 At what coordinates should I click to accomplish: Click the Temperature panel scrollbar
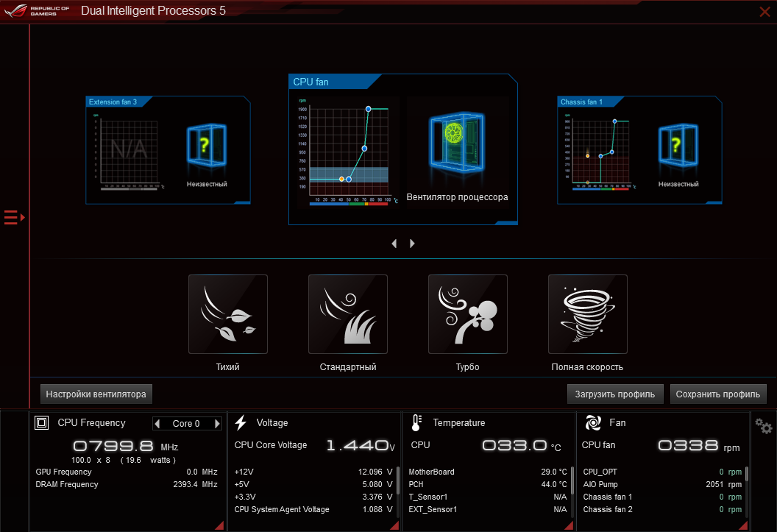point(572,480)
